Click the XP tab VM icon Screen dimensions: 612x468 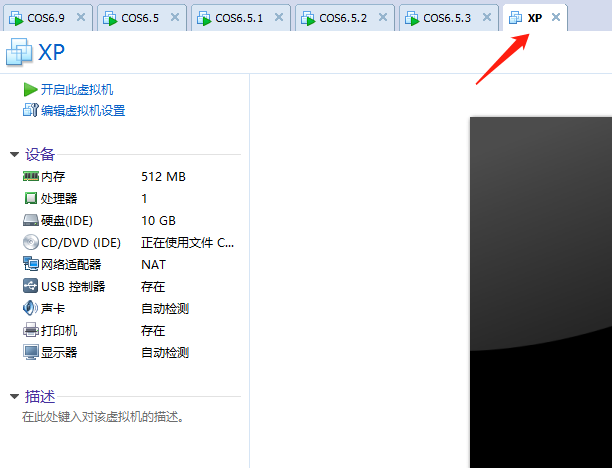coord(516,18)
